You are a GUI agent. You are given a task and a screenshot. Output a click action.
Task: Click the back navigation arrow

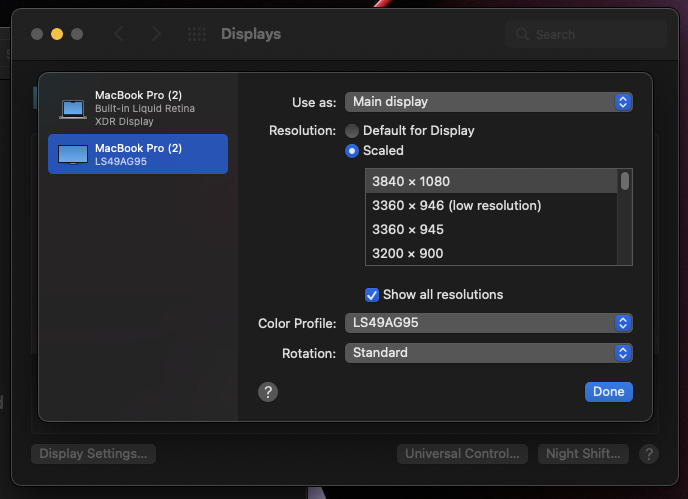point(118,34)
